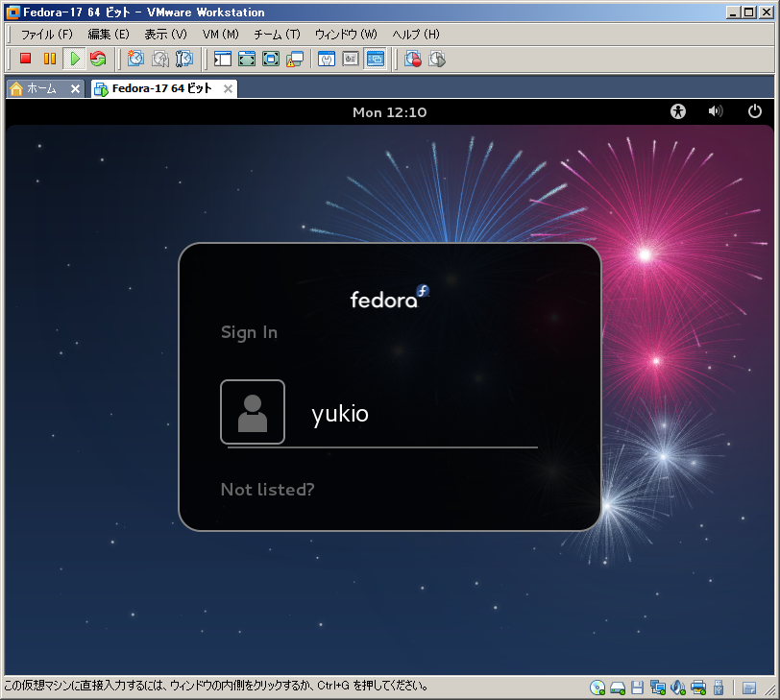
Task: Reset the virtual machine via the toolbar
Action: (98, 60)
